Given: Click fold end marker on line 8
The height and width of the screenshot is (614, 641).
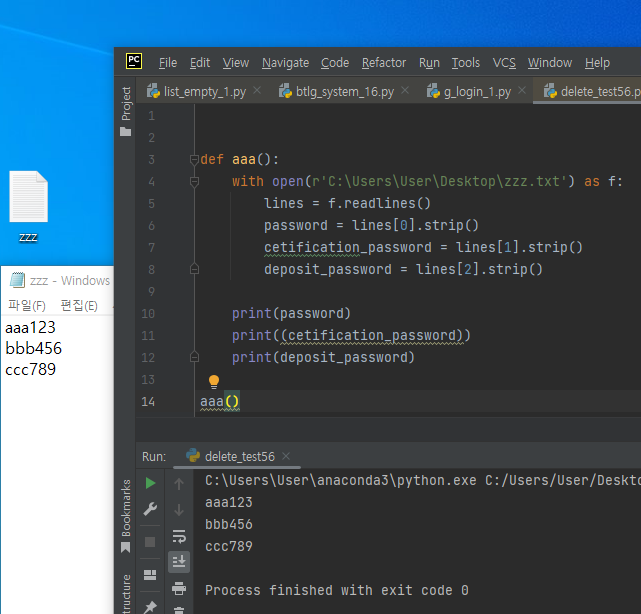Looking at the screenshot, I should 194,269.
